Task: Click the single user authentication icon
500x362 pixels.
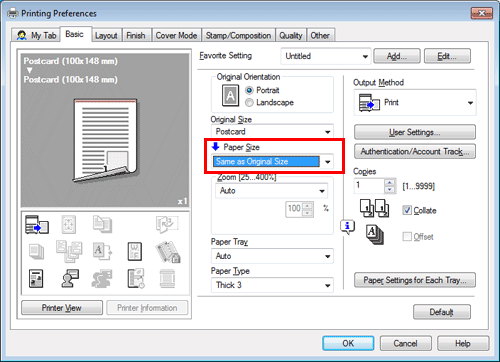Action: (x=70, y=279)
